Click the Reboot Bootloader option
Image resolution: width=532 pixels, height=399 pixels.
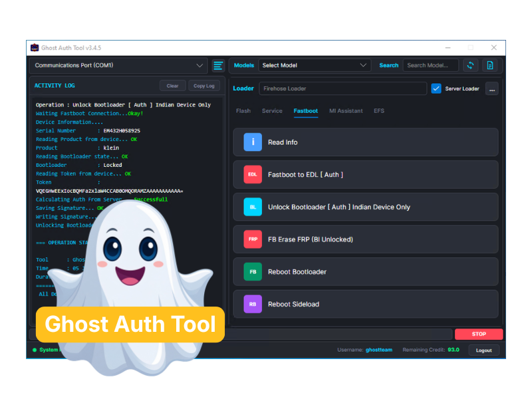tap(366, 272)
